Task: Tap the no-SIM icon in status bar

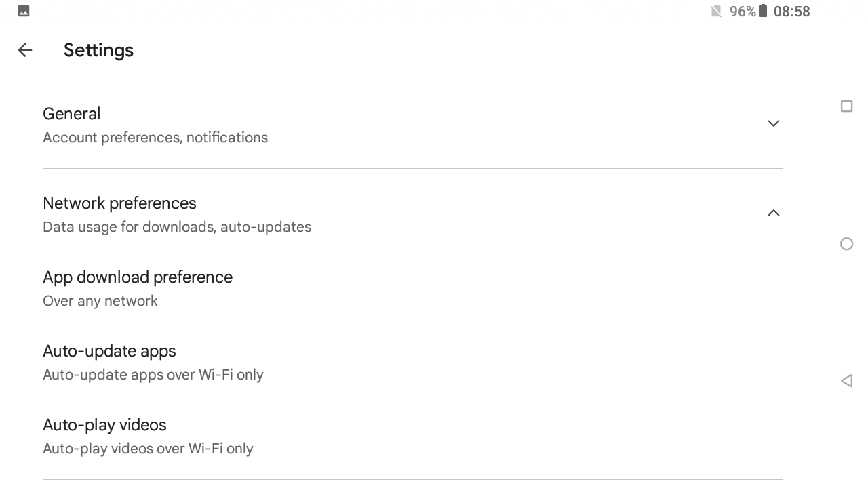Action: [716, 11]
